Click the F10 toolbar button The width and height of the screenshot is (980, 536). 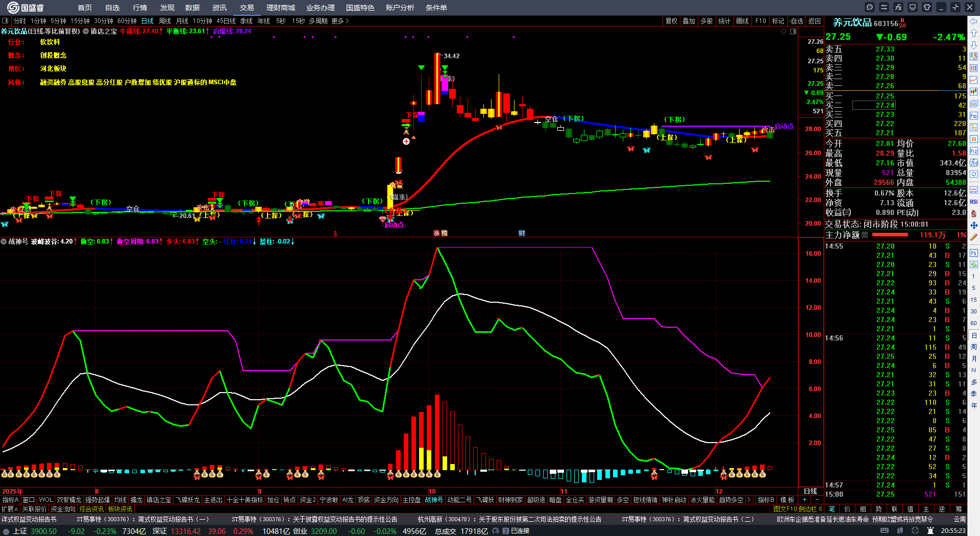click(x=761, y=21)
